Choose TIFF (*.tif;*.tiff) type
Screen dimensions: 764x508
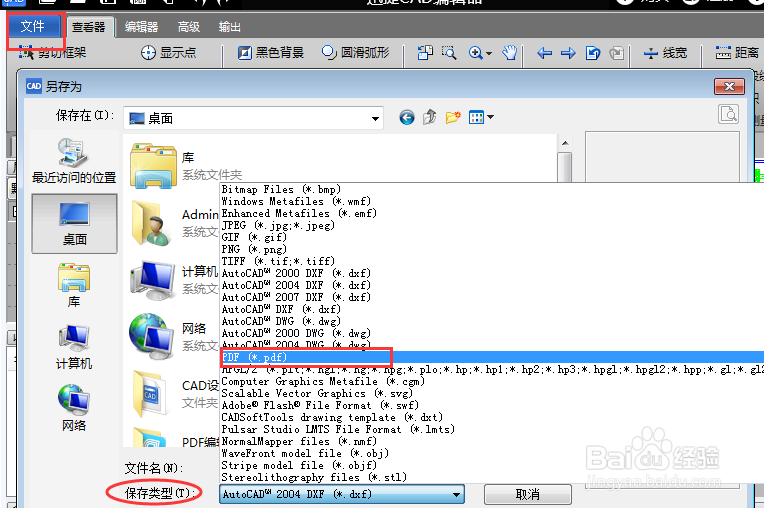click(x=278, y=261)
